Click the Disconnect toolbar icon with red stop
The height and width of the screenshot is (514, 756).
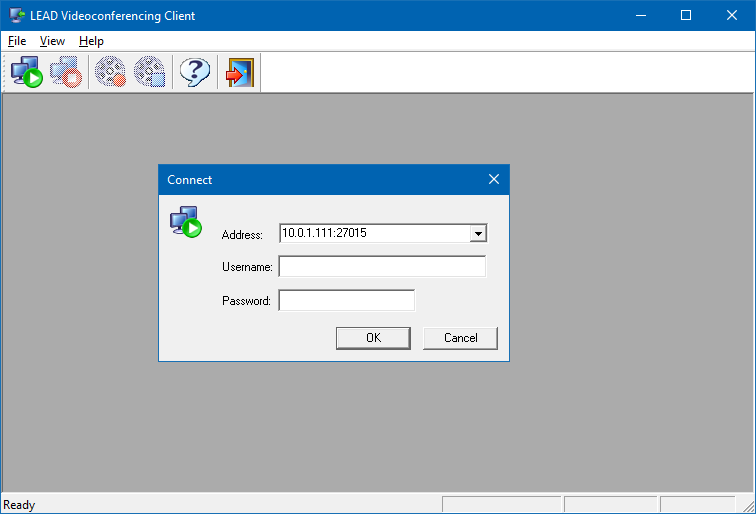66,72
